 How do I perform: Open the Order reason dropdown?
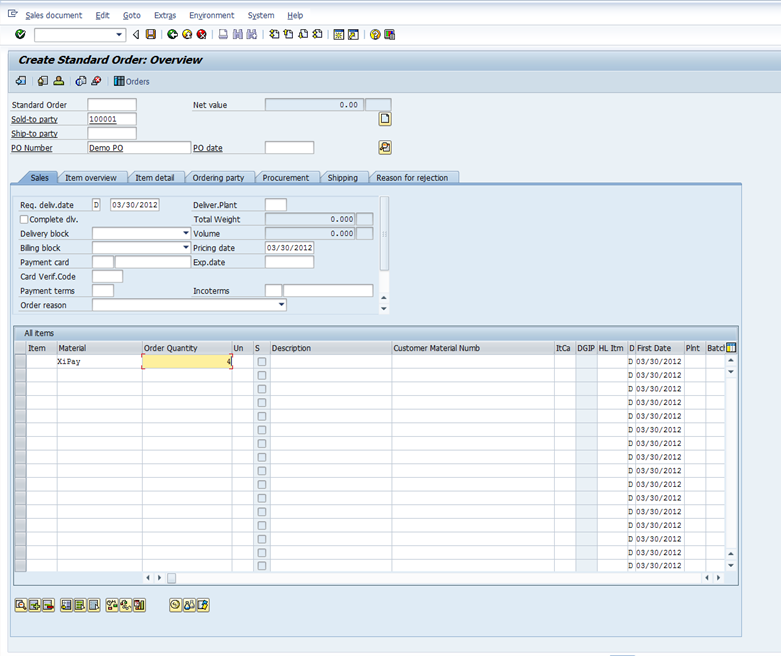click(282, 305)
